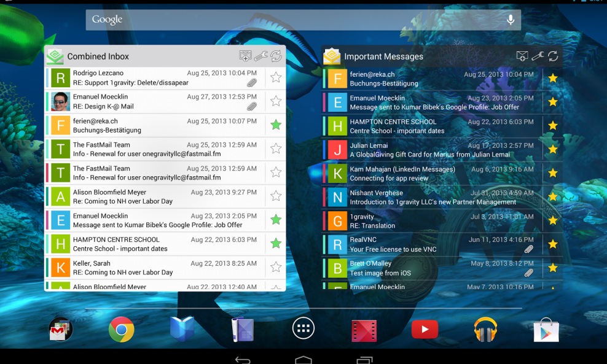Tap Emanuel Moecklin's photo avatar
Image resolution: width=607 pixels, height=364 pixels.
pyautogui.click(x=60, y=101)
